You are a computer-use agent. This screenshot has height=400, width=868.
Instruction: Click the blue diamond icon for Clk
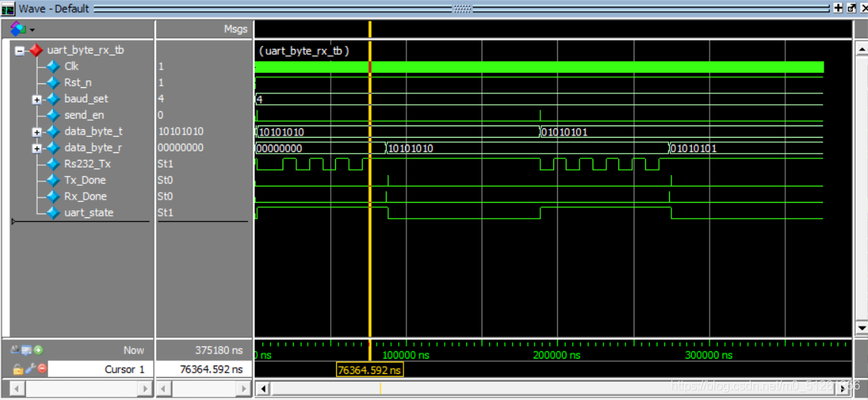click(x=53, y=67)
